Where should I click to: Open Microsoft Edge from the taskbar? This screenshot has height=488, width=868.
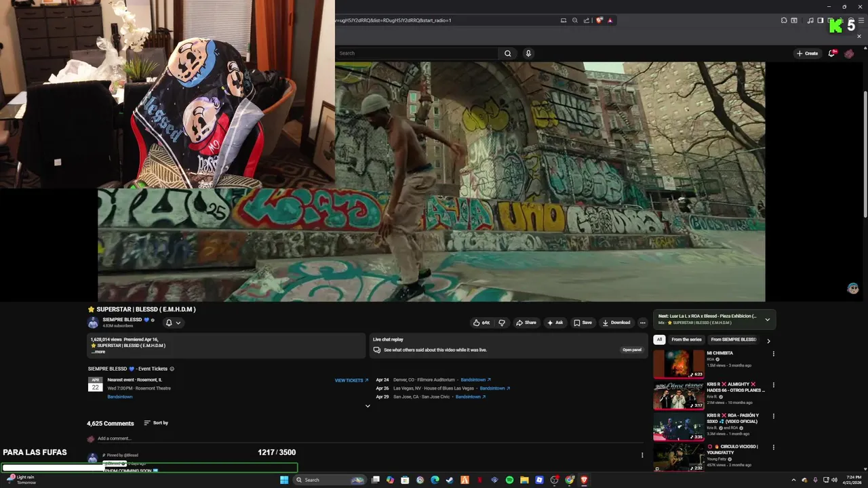(435, 480)
